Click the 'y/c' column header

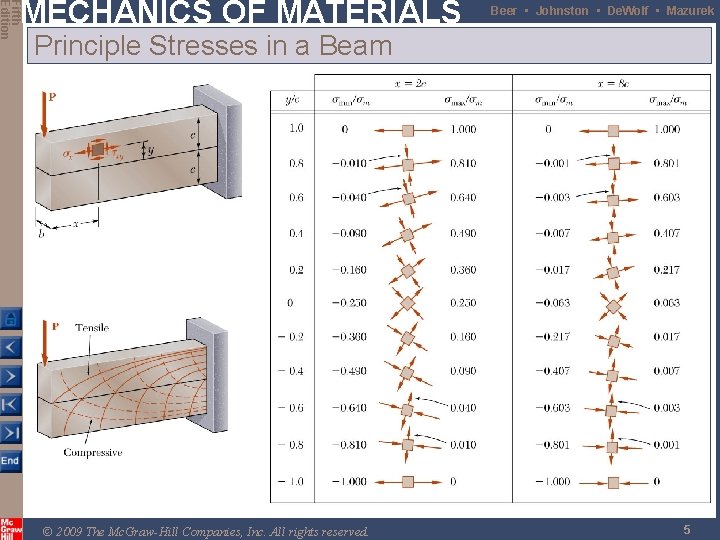coord(292,100)
